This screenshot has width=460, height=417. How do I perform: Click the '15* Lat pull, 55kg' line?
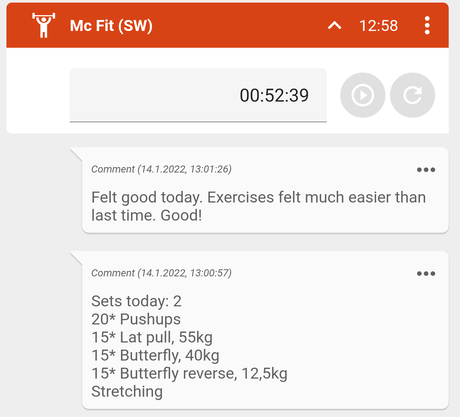click(152, 338)
